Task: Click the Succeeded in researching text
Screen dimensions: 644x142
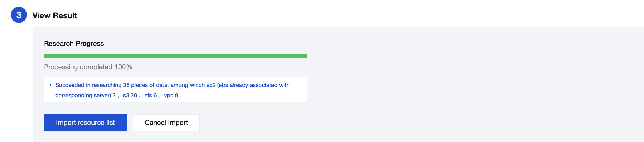Action: [88, 85]
